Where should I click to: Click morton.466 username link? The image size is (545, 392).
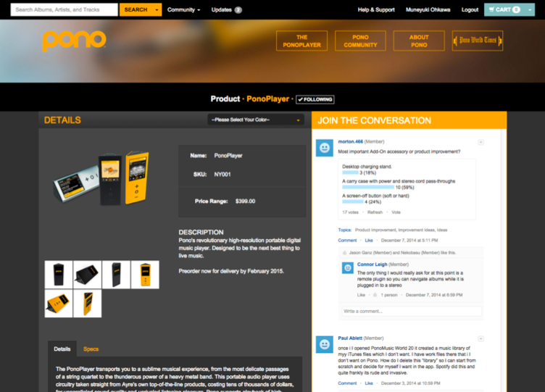[350, 141]
